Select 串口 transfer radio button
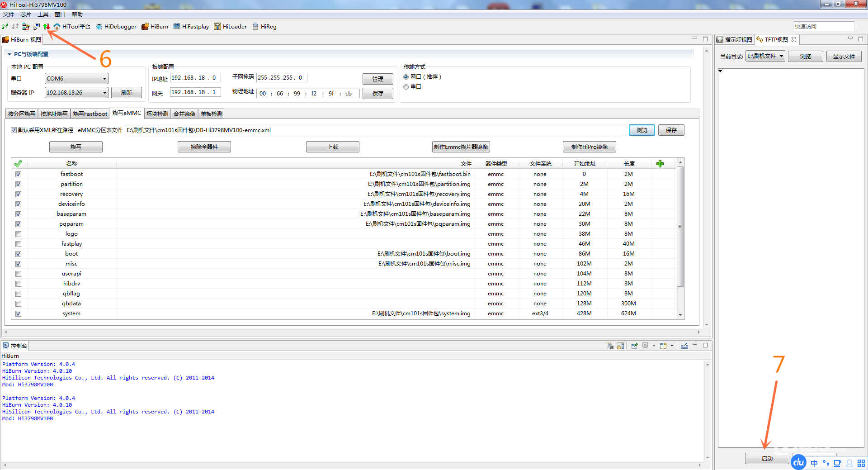The height and width of the screenshot is (470, 868). click(x=406, y=87)
